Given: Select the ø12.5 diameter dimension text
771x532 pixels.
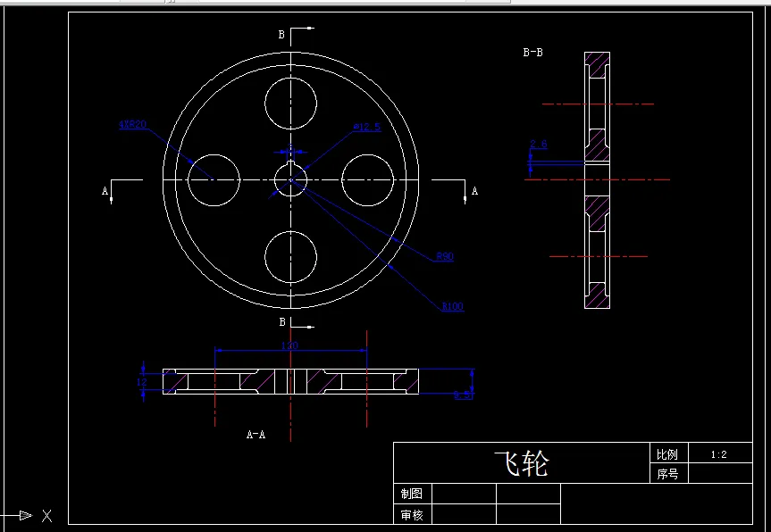Looking at the screenshot, I should [367, 128].
